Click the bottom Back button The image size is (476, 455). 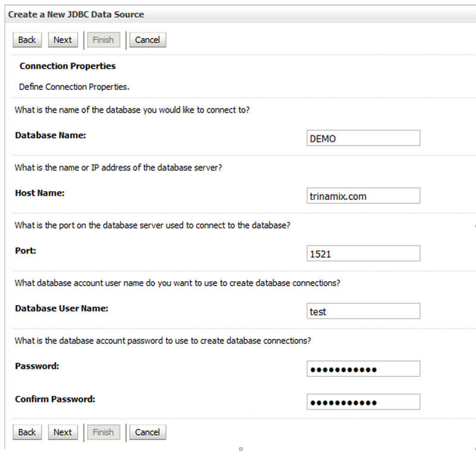[27, 432]
